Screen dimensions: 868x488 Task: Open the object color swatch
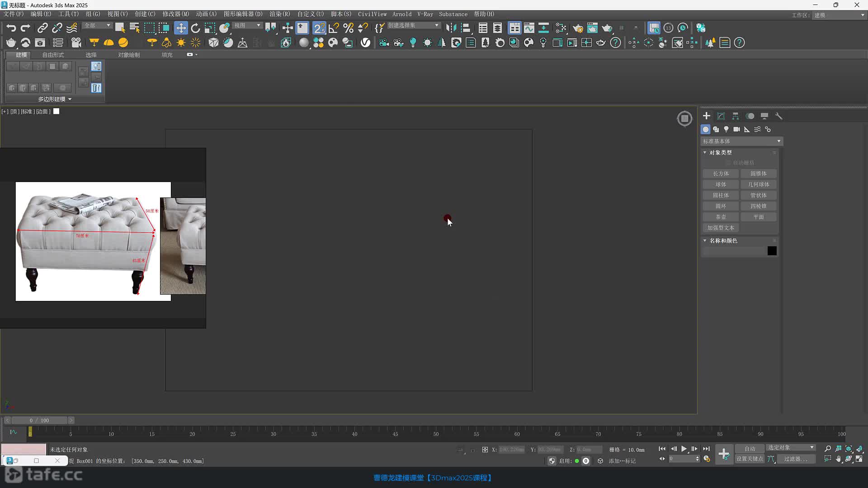[x=772, y=251]
